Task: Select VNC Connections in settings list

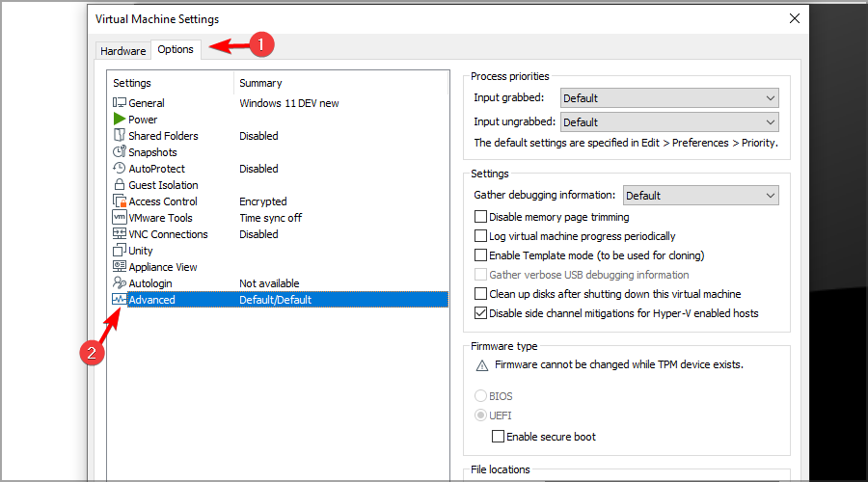Action: pos(168,234)
